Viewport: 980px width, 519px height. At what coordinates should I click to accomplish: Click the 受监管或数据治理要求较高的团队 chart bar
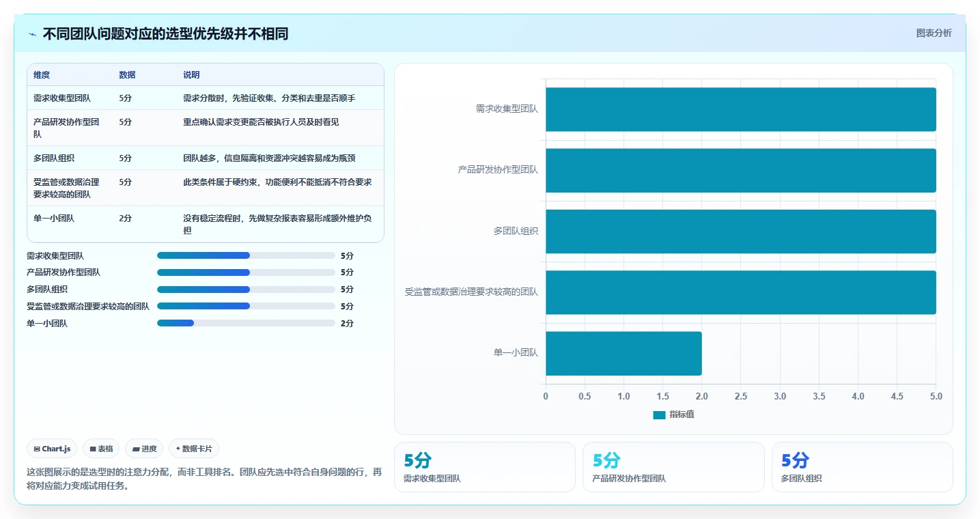[x=741, y=292]
